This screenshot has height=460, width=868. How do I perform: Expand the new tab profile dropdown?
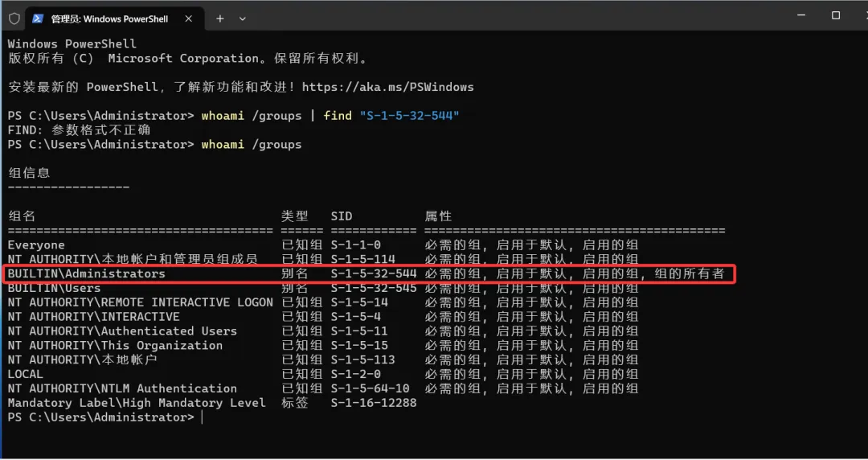point(242,18)
